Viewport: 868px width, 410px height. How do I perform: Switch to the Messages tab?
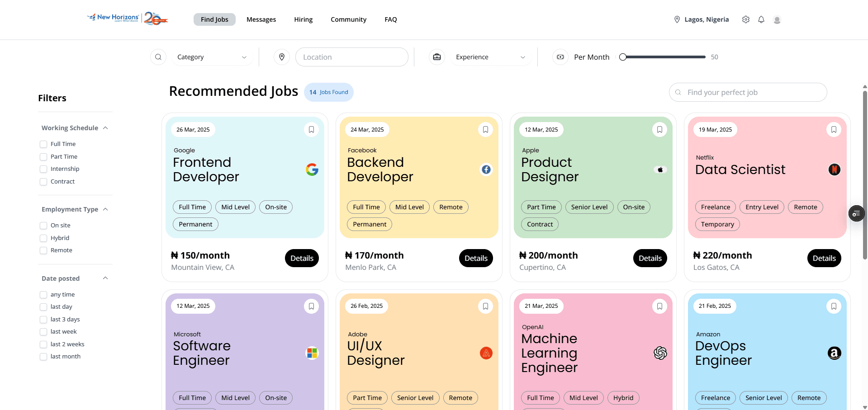(261, 19)
